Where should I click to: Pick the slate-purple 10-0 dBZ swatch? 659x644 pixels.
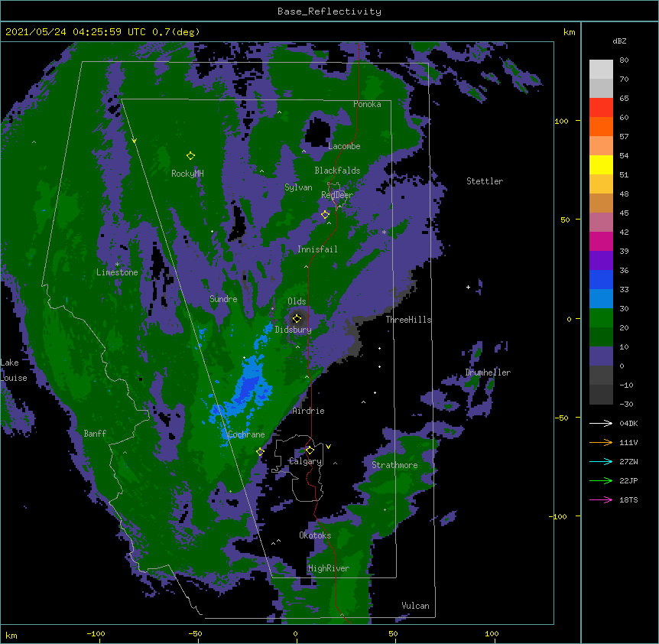[601, 356]
